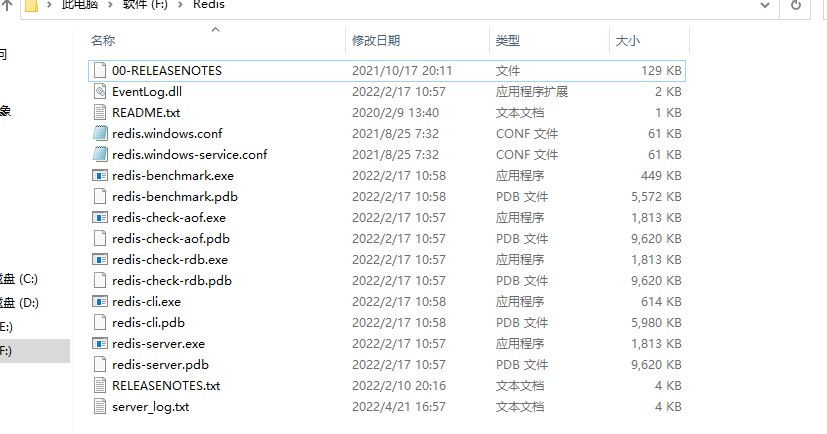Select the D: drive in sidebar
This screenshot has width=827, height=434.
pyautogui.click(x=19, y=303)
